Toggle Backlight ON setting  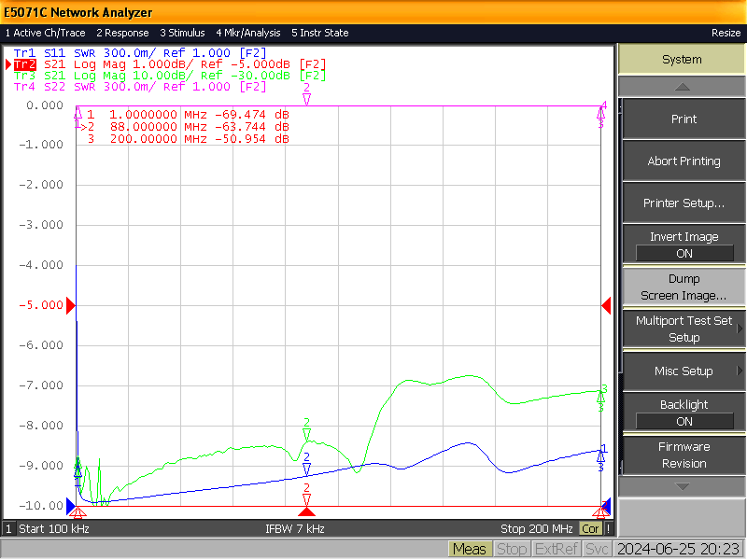click(x=684, y=413)
